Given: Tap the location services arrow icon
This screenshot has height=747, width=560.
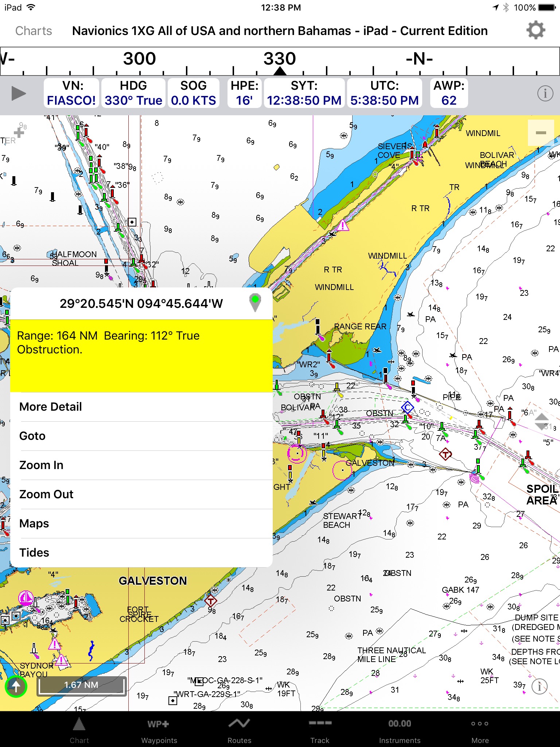Looking at the screenshot, I should tap(495, 8).
